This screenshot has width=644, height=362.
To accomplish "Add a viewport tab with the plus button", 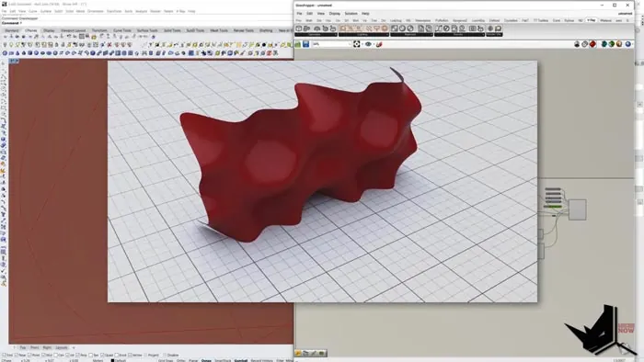I will tap(74, 347).
